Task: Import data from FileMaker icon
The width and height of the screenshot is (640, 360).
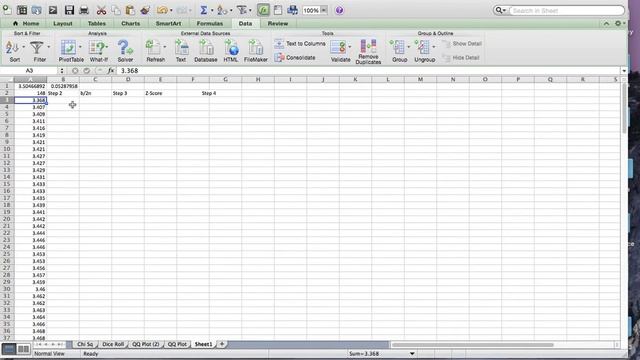Action: [256, 51]
